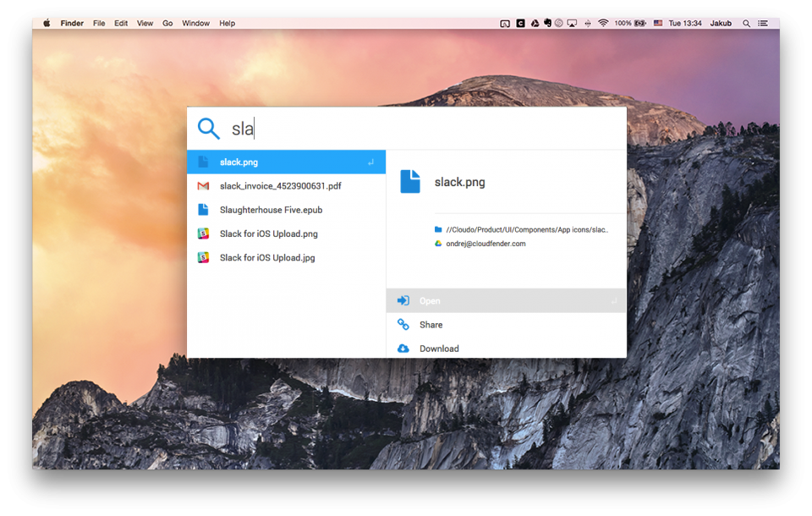
Task: Click the Google Drive menu bar icon
Action: coord(535,24)
